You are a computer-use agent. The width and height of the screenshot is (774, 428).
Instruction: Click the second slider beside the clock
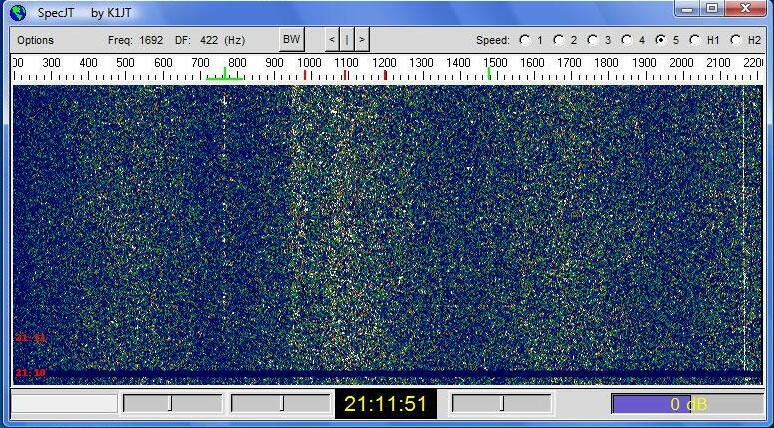[281, 403]
